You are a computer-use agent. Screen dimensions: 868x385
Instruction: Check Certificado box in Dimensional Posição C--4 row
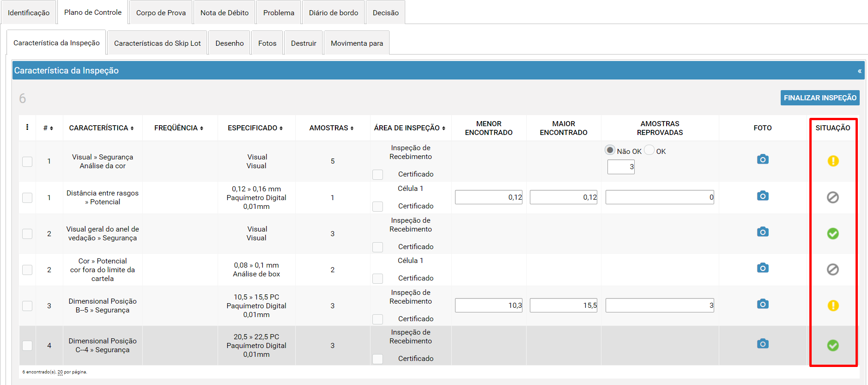pyautogui.click(x=378, y=359)
